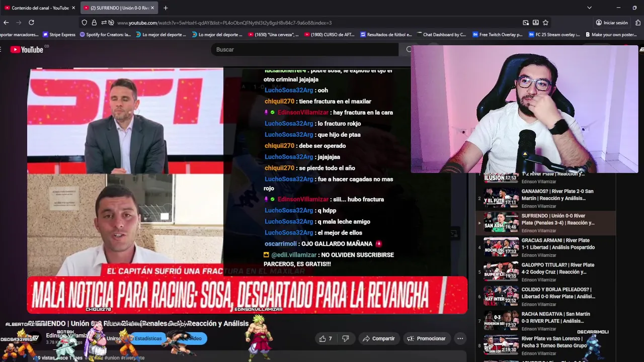Play River Plate vs San Lorenzo playlist video
644x362 pixels.
pos(545,345)
